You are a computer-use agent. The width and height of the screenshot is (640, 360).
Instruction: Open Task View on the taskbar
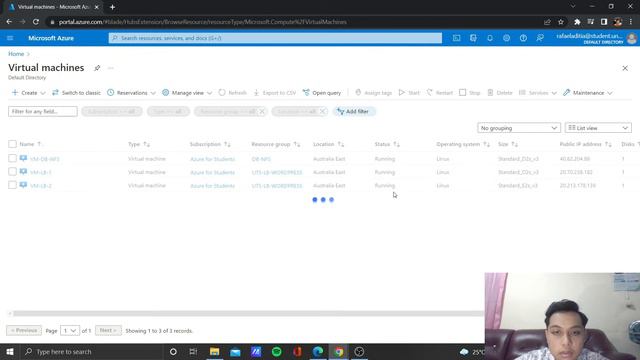pos(193,351)
